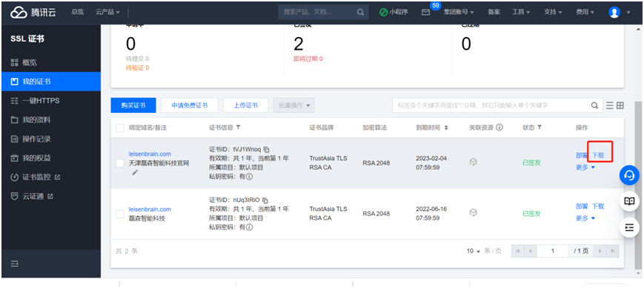Open 操作记录 in the sidebar
644x288 pixels.
pos(50,139)
